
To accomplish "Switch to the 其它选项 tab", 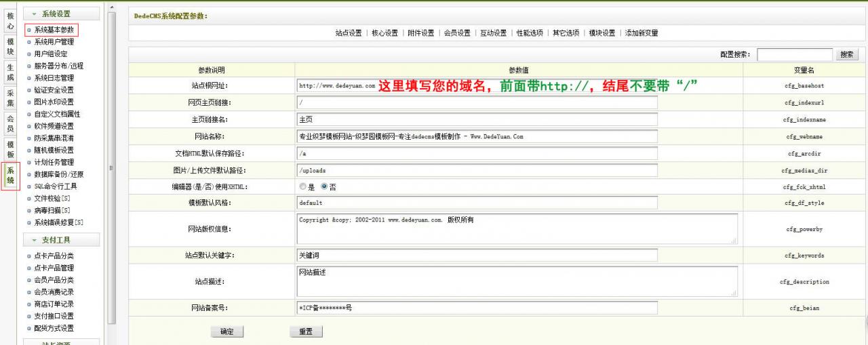I will [x=566, y=33].
